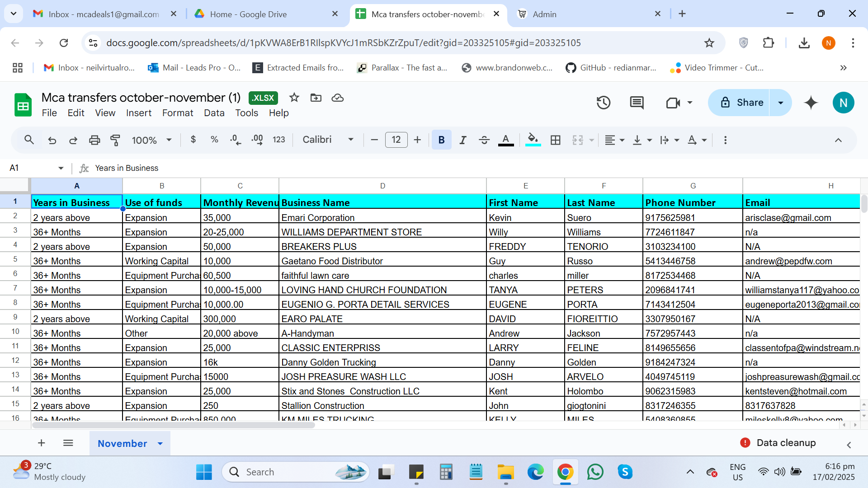Open the November sheet tab

(123, 443)
